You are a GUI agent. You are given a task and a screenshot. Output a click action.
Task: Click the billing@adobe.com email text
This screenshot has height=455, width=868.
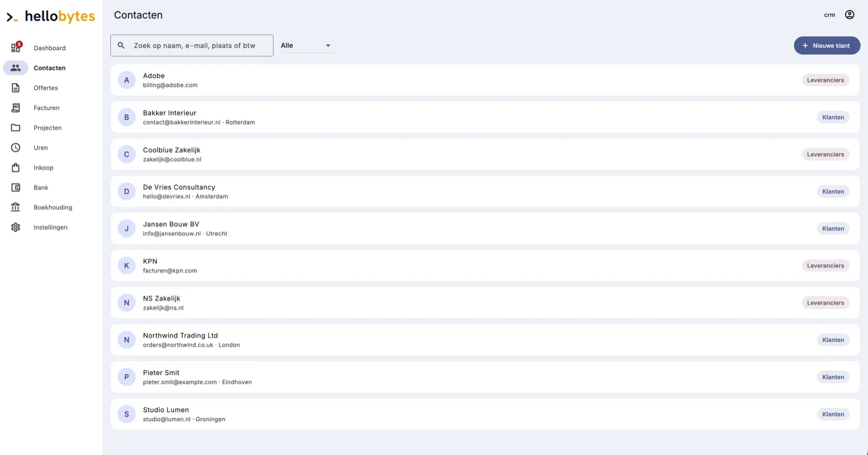[170, 85]
